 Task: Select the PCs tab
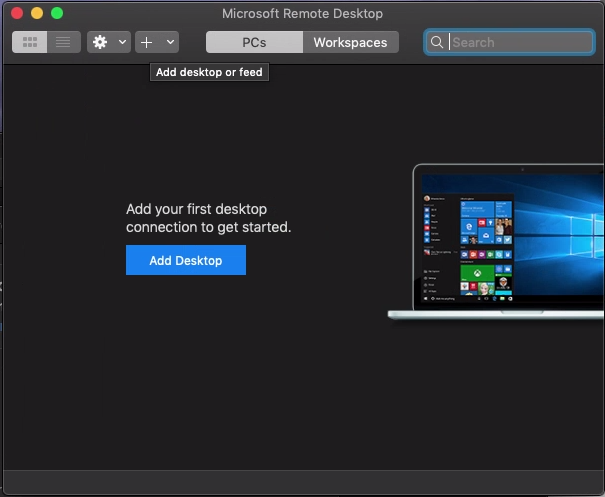(x=254, y=42)
